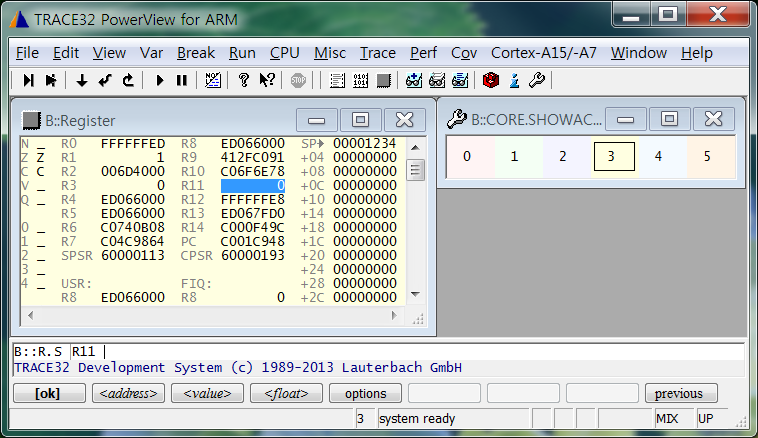Select core 0 in CORE.SHOWACTIVE window
This screenshot has width=758, height=438.
pyautogui.click(x=467, y=156)
